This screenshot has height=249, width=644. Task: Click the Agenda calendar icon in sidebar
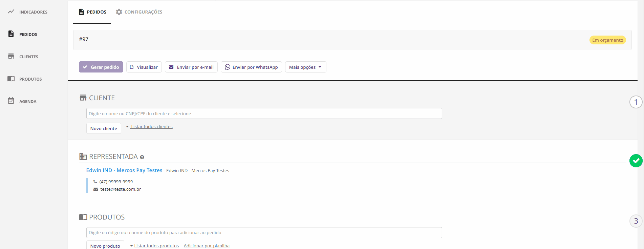tap(11, 101)
